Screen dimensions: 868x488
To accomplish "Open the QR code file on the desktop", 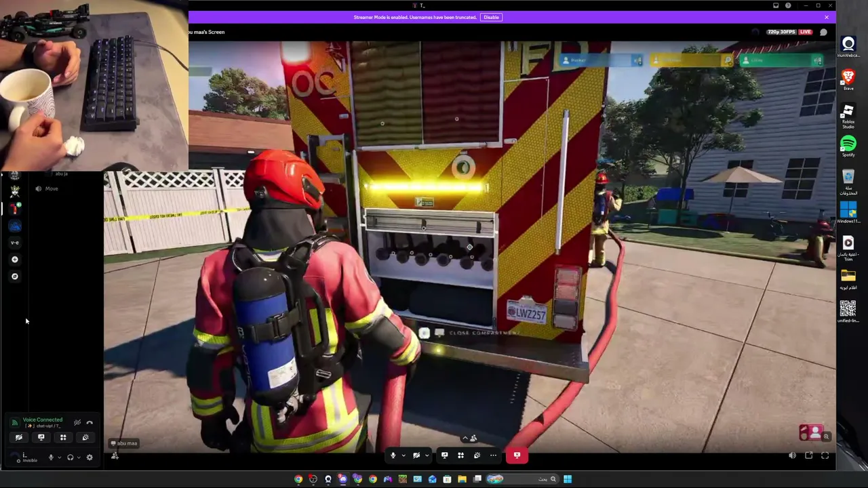I will click(848, 312).
